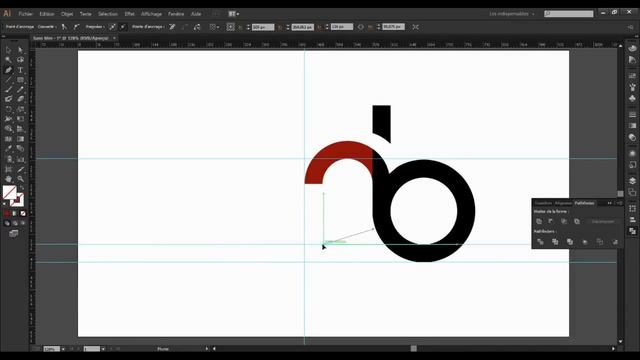Open the align options dropdown in control bar

(214, 27)
